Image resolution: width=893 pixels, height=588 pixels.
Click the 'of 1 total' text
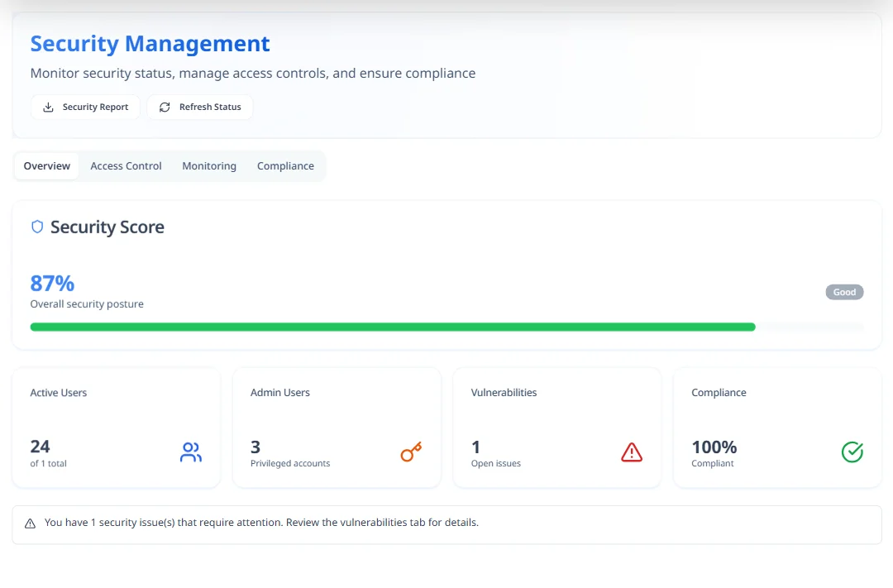(49, 463)
